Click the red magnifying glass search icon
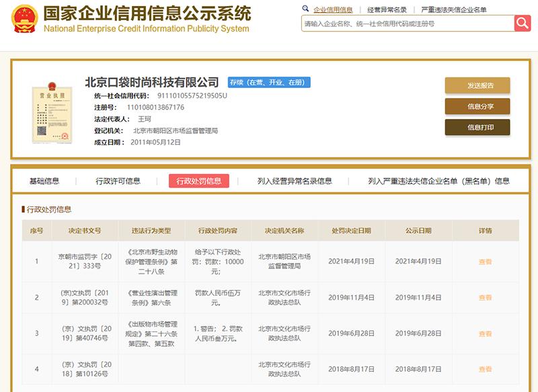 [x=521, y=24]
